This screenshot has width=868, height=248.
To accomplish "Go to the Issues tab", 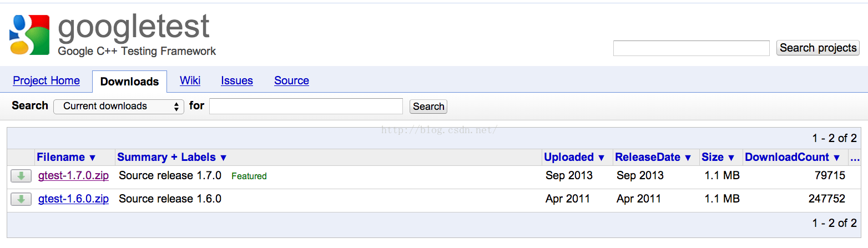I will (237, 81).
